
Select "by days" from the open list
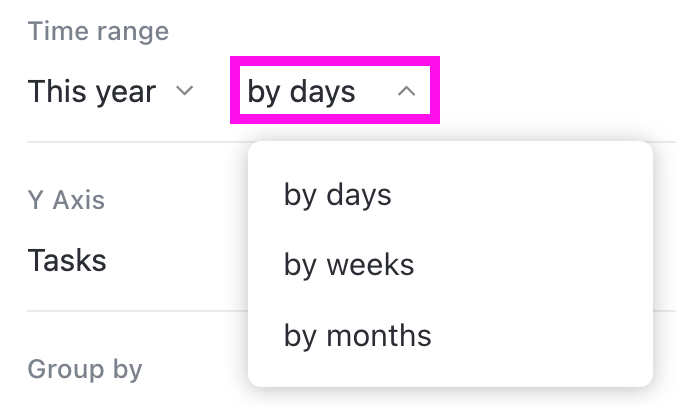[338, 194]
